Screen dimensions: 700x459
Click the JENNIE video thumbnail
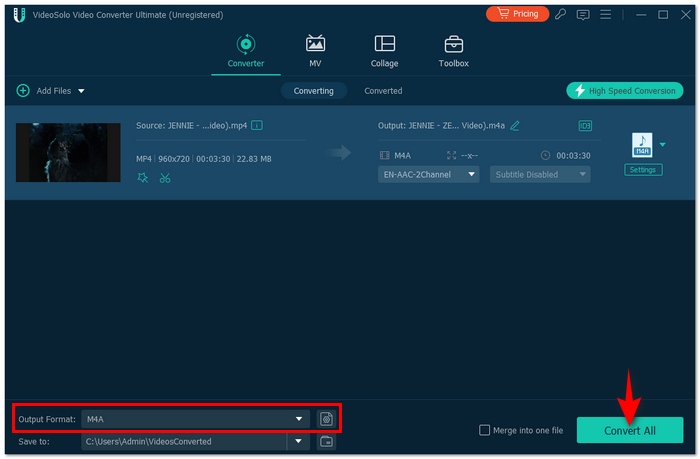[68, 152]
